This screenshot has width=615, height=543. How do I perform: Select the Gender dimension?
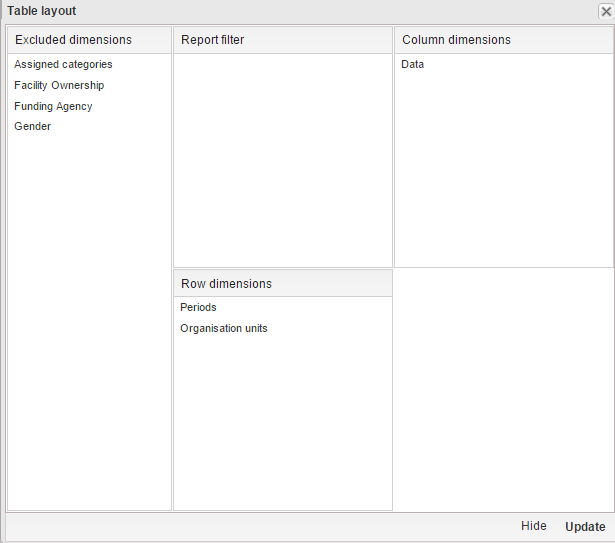pos(32,127)
